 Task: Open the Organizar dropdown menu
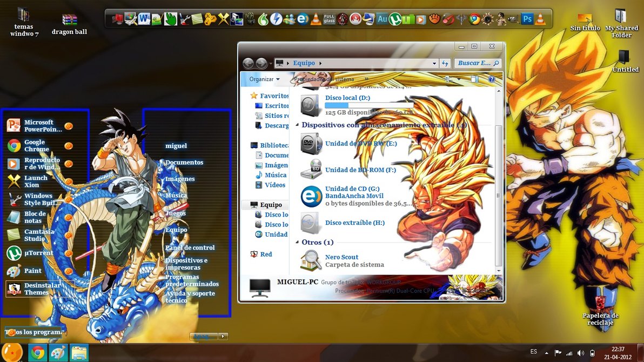264,79
